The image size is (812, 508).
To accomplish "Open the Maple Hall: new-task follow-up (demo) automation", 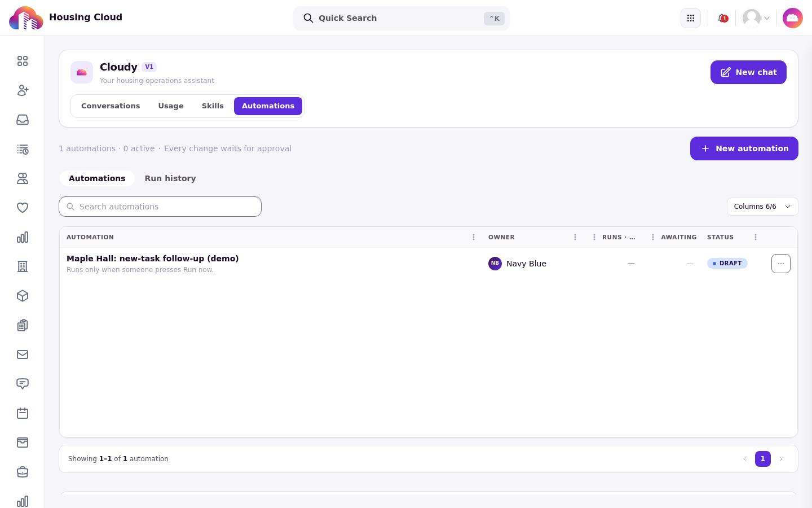I will [x=153, y=259].
